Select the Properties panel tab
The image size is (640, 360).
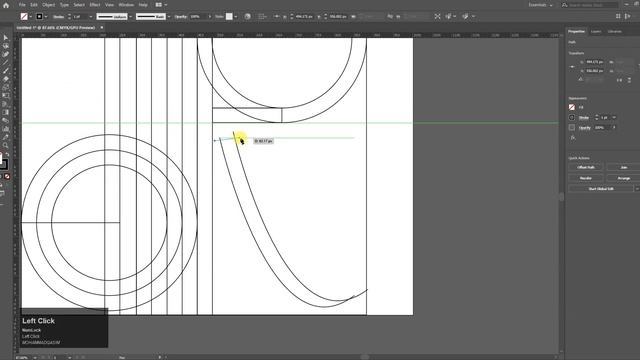[576, 31]
